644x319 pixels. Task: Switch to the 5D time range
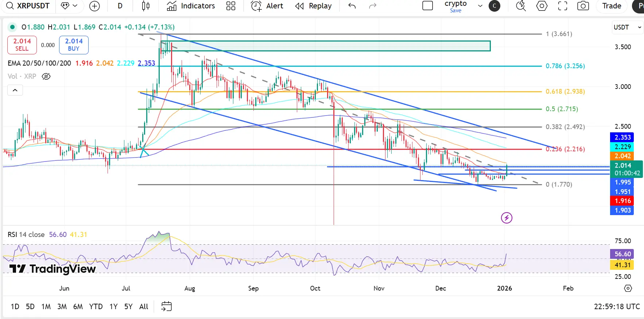point(30,307)
